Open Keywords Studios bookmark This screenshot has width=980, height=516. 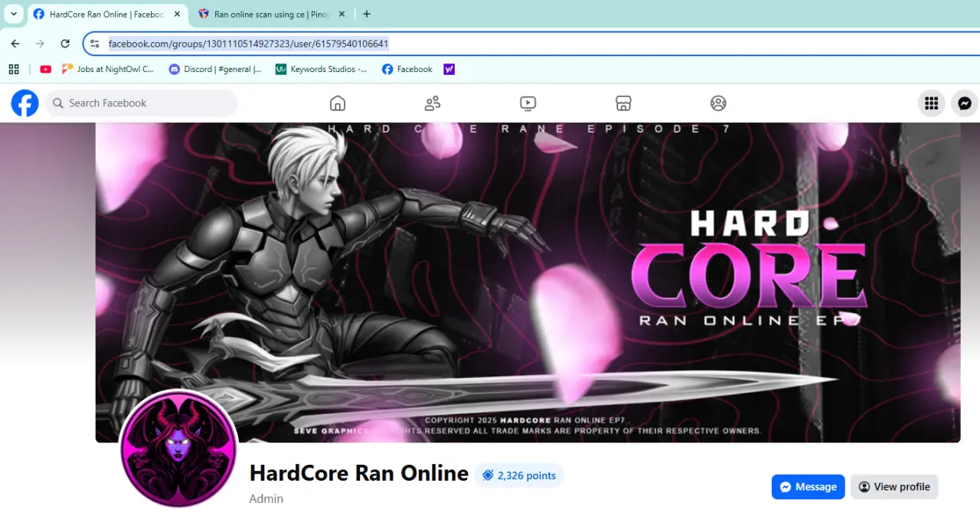coord(322,69)
